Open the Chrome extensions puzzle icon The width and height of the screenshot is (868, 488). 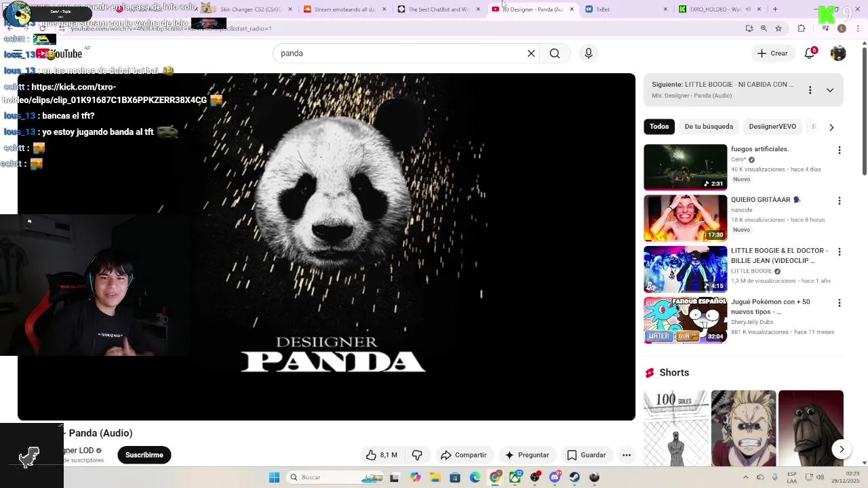point(802,28)
